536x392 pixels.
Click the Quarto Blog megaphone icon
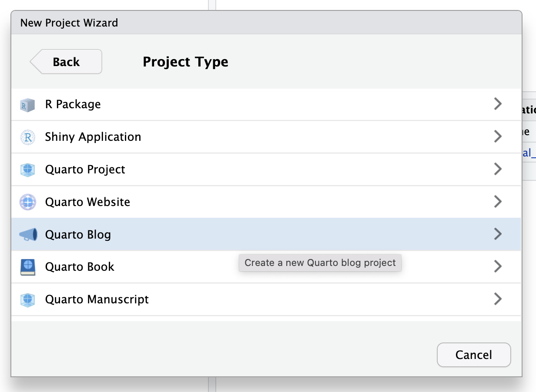(27, 235)
